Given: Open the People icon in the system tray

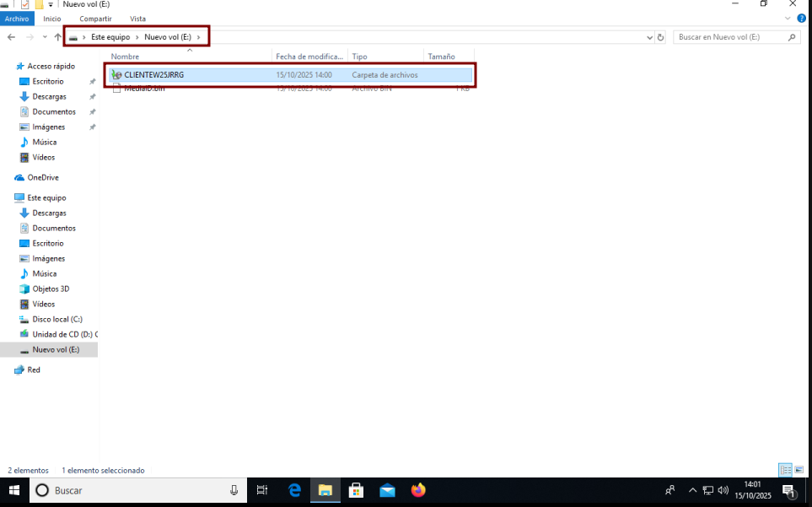Looking at the screenshot, I should [x=670, y=490].
